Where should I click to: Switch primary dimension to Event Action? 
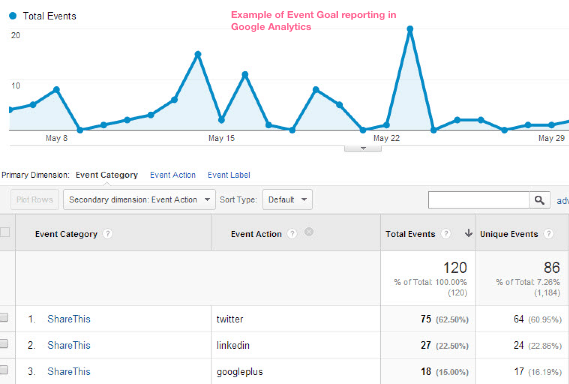click(173, 175)
